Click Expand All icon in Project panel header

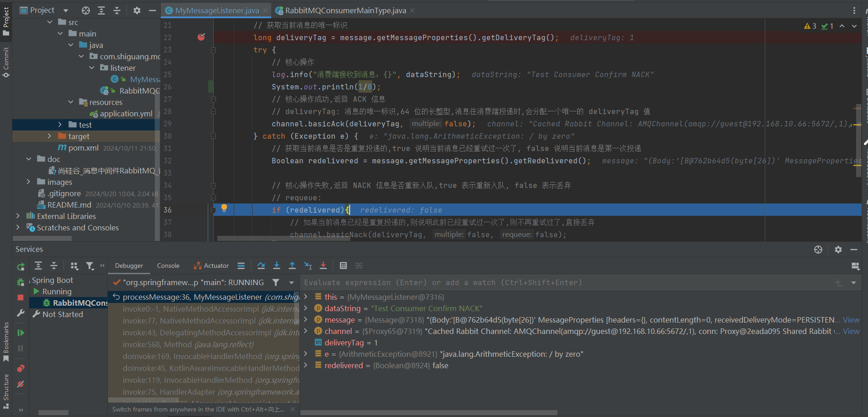click(x=101, y=10)
